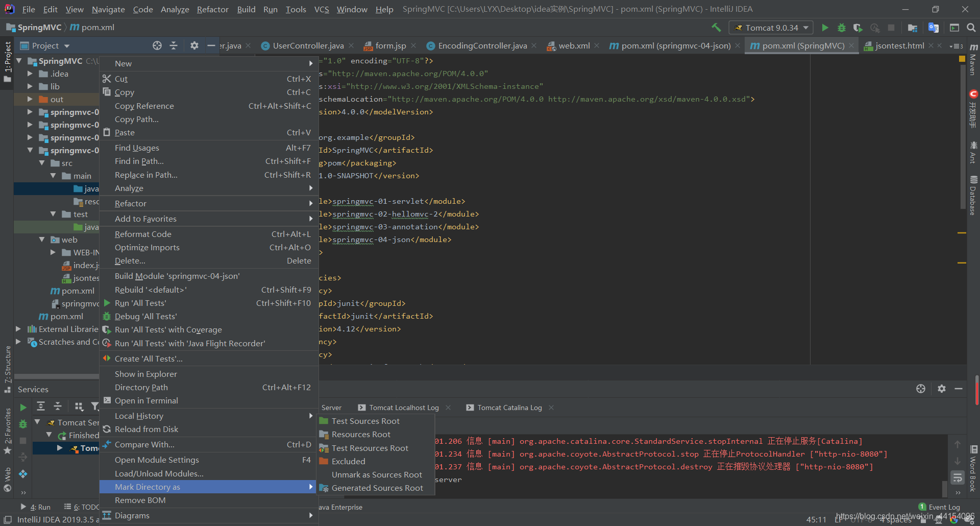
Task: Run the Tomcat configuration with green play icon
Action: [825, 28]
